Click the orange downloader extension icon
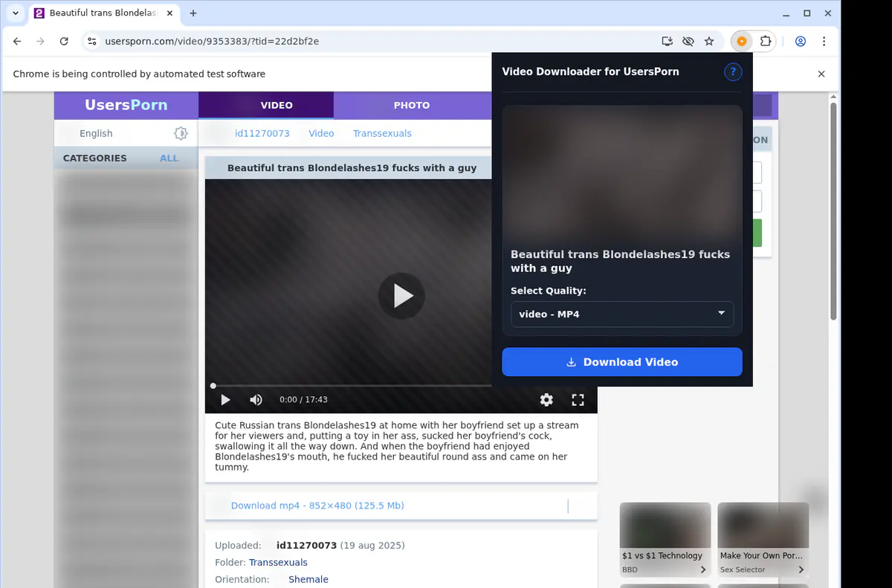Screen dimensions: 892x588 coord(742,42)
